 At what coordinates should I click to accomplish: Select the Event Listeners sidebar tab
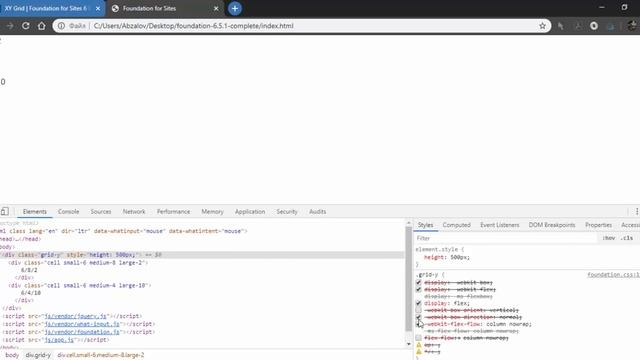pos(500,225)
